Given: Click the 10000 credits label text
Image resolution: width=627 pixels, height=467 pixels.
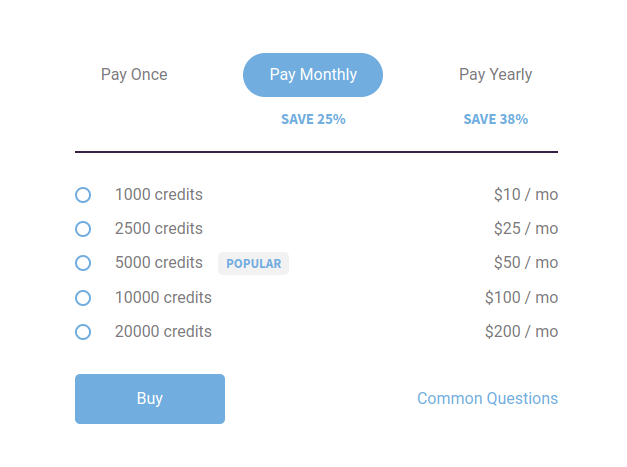Looking at the screenshot, I should 163,298.
